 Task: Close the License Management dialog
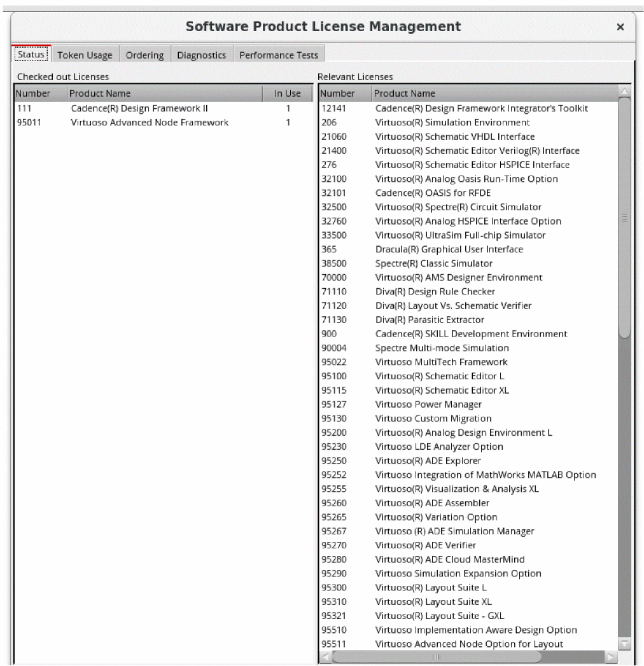tap(620, 27)
